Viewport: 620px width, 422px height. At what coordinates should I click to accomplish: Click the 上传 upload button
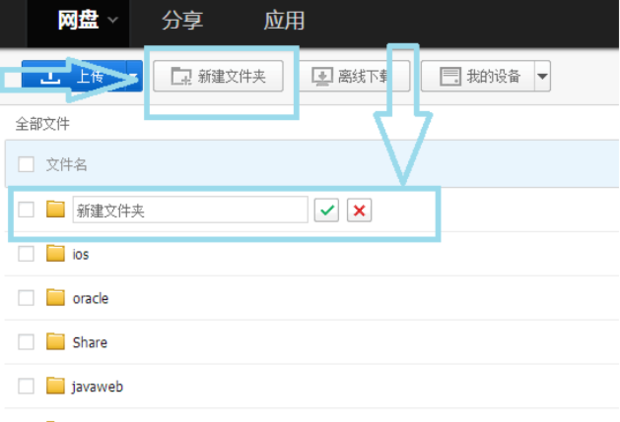tap(74, 76)
